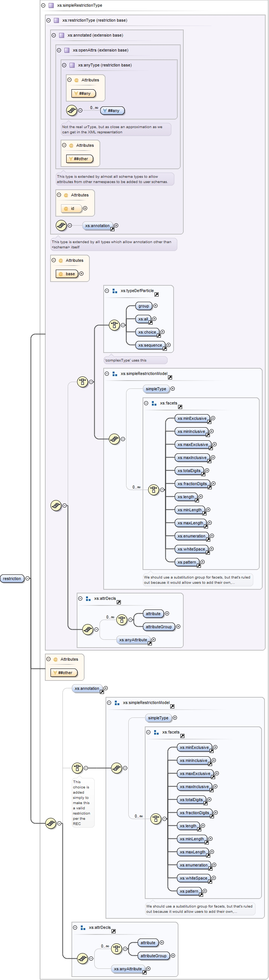Expand the xs:choice element
This screenshot has width=269, height=980.
(163, 332)
